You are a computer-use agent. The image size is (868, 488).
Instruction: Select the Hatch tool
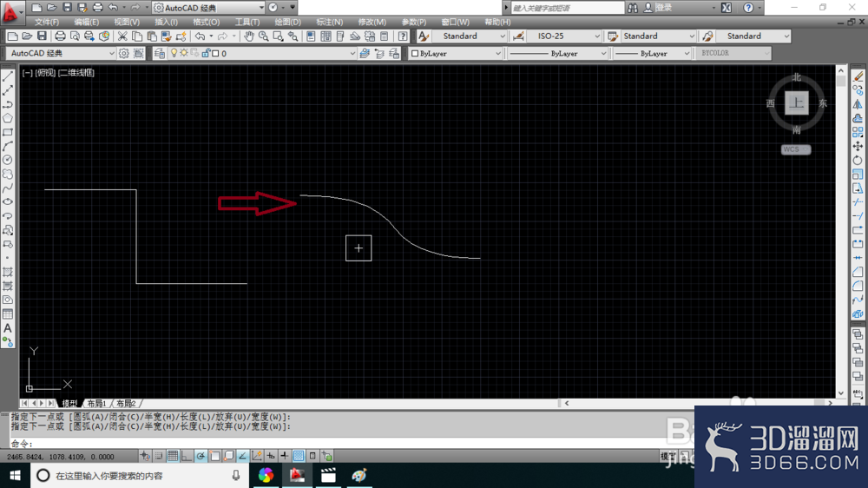8,272
